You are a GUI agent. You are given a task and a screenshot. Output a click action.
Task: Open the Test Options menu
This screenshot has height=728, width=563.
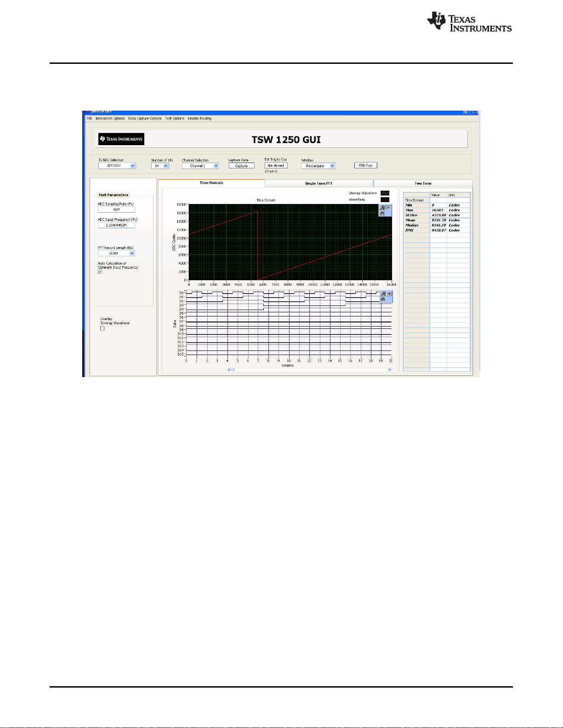tap(175, 119)
